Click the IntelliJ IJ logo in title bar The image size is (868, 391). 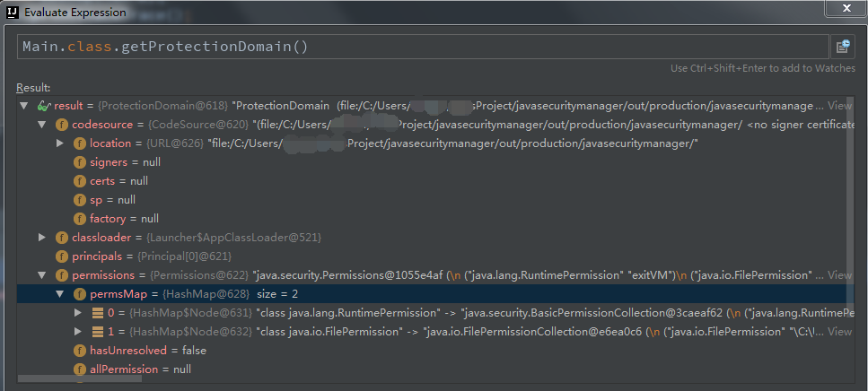pyautogui.click(x=13, y=12)
